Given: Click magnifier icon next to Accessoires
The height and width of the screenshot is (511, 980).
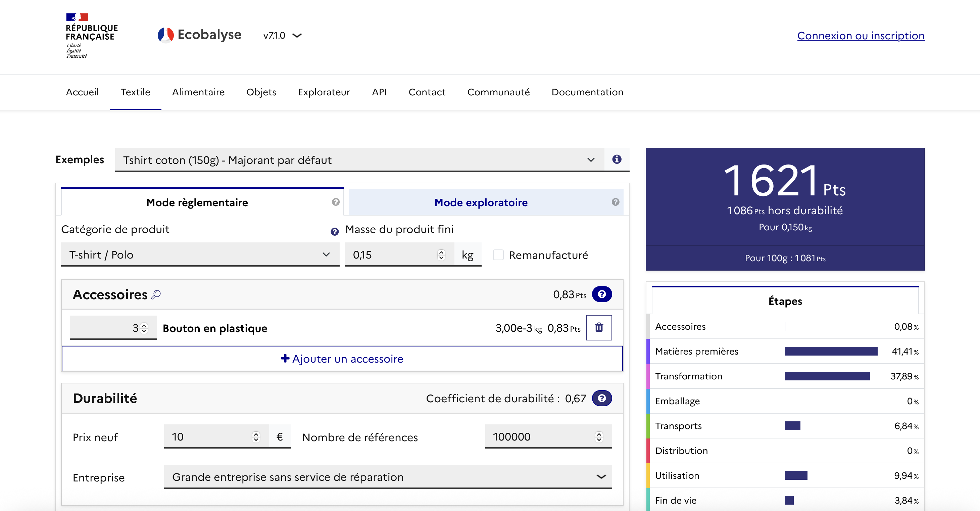Looking at the screenshot, I should point(156,294).
